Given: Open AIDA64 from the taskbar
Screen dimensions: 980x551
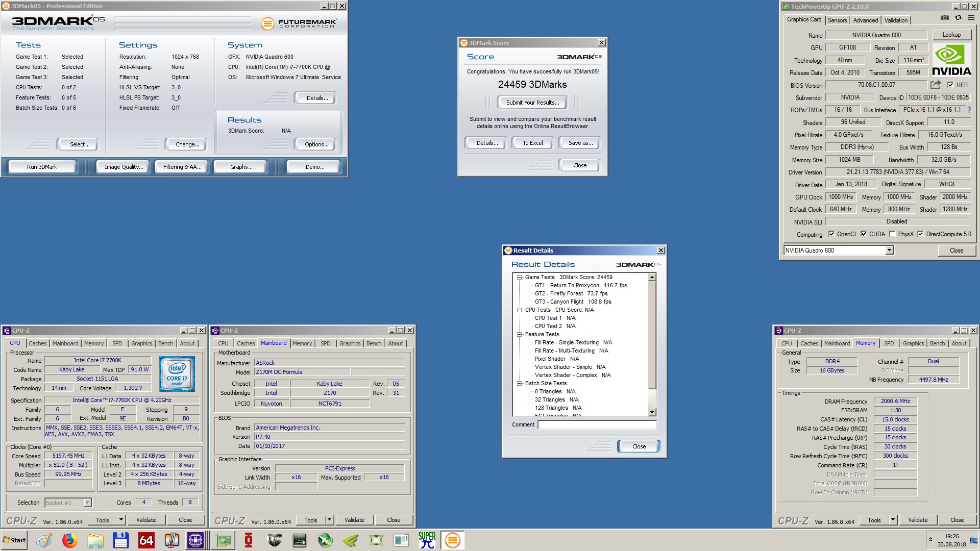Looking at the screenshot, I should click(x=146, y=540).
